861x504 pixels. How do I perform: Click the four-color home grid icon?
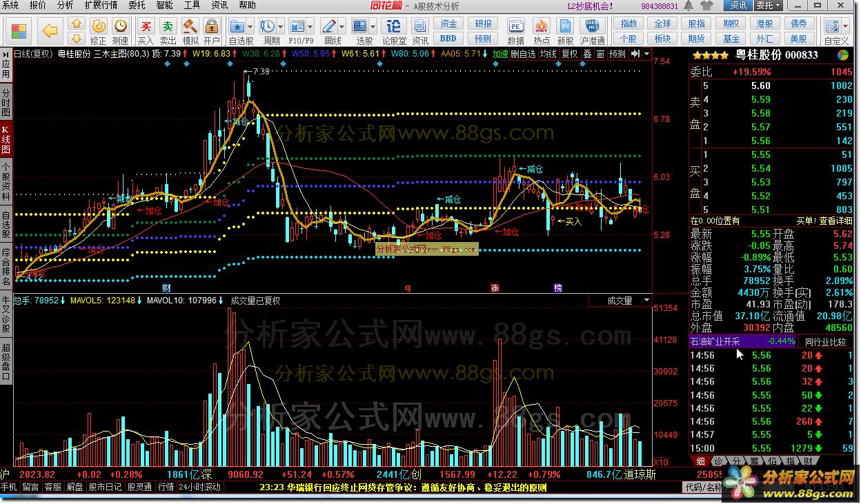[19, 31]
